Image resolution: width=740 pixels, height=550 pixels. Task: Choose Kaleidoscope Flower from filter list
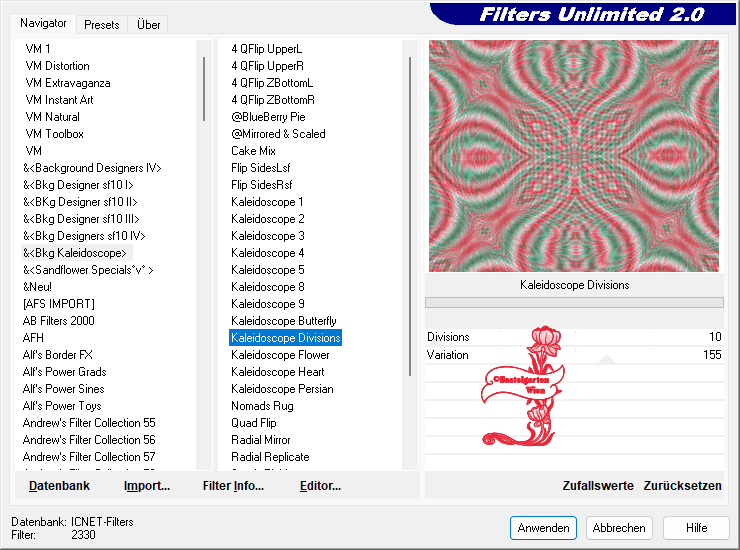[280, 355]
